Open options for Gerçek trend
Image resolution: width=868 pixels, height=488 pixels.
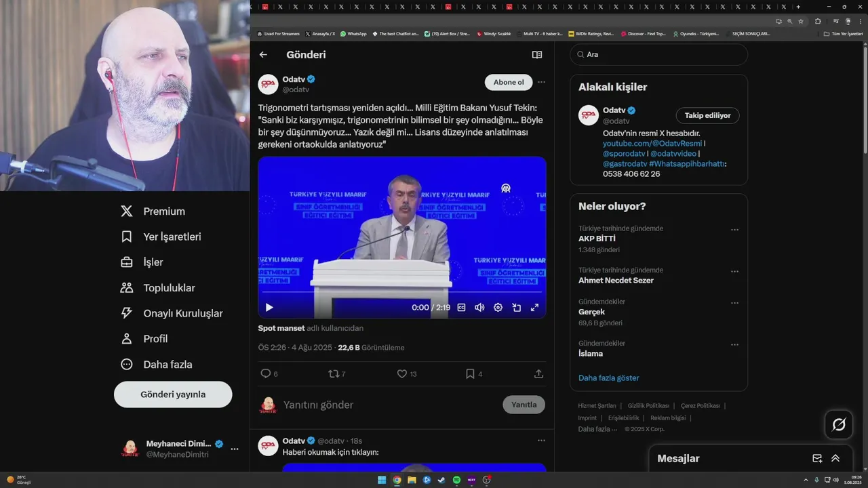[734, 303]
